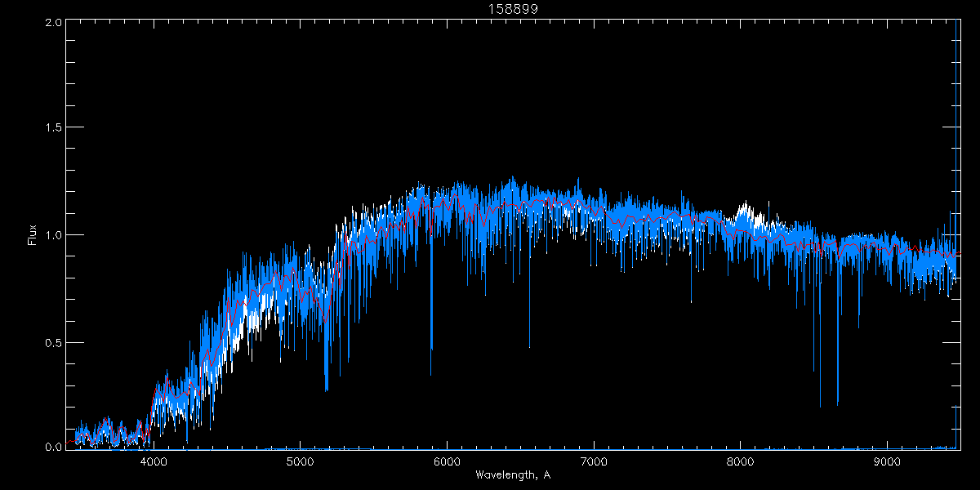This screenshot has height=490, width=980.
Task: Select the 4000 wavelength tick label
Action: coord(154,461)
